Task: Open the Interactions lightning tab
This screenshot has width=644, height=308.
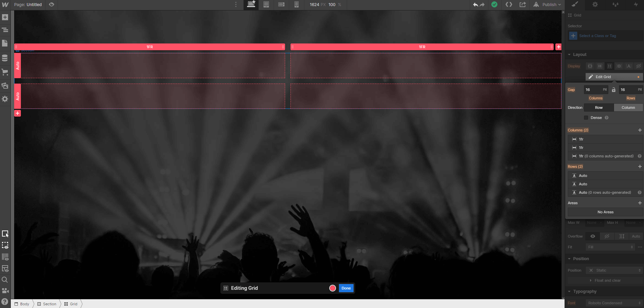Action: click(x=636, y=5)
